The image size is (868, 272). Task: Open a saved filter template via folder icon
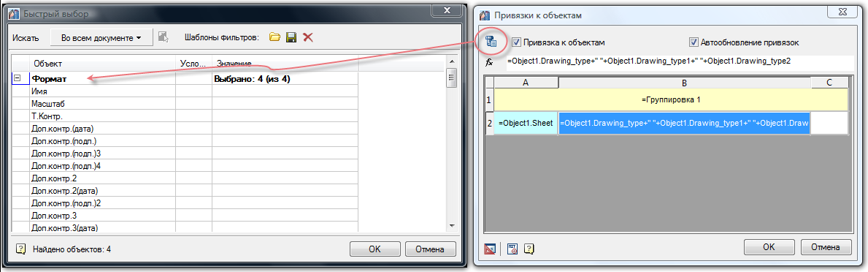(x=274, y=38)
